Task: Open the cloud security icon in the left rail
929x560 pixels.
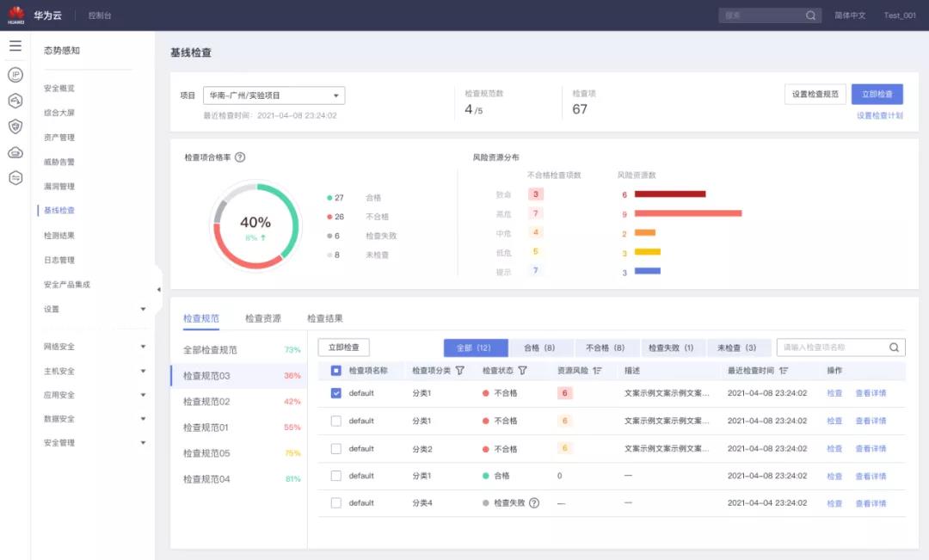Action: point(15,151)
